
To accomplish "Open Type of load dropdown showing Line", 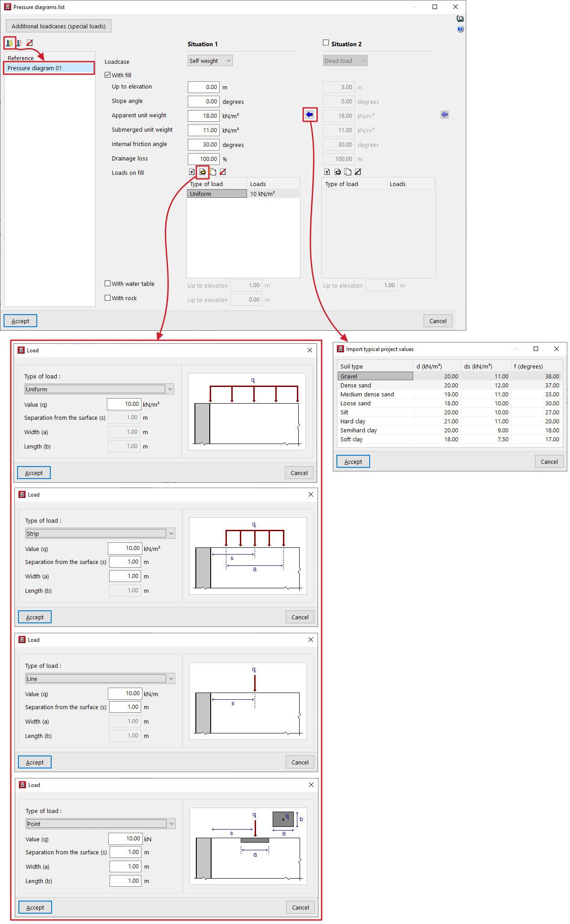I will [100, 679].
